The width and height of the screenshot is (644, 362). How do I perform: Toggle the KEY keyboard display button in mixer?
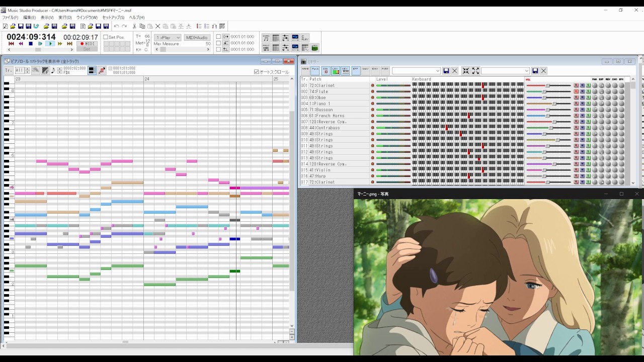point(345,71)
